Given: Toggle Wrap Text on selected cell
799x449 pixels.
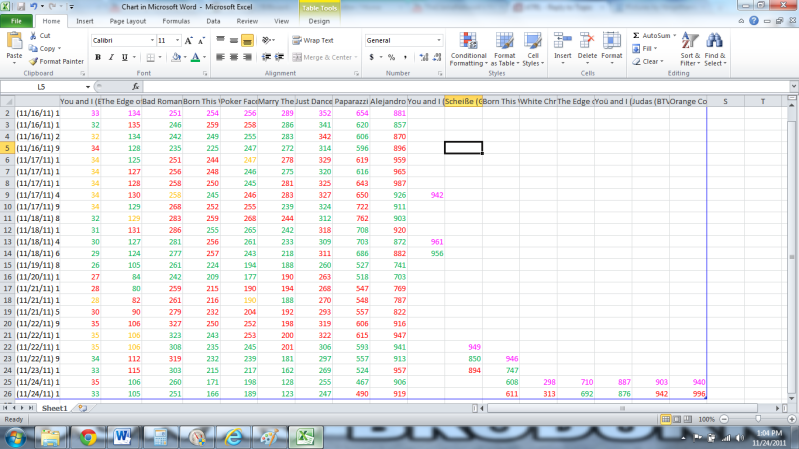Looking at the screenshot, I should point(312,40).
